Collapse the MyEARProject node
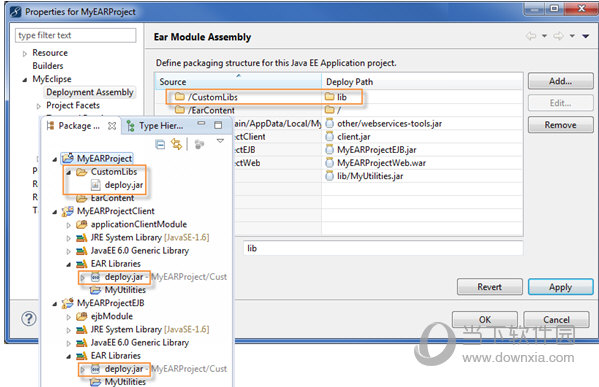Image resolution: width=599 pixels, height=387 pixels. click(55, 159)
